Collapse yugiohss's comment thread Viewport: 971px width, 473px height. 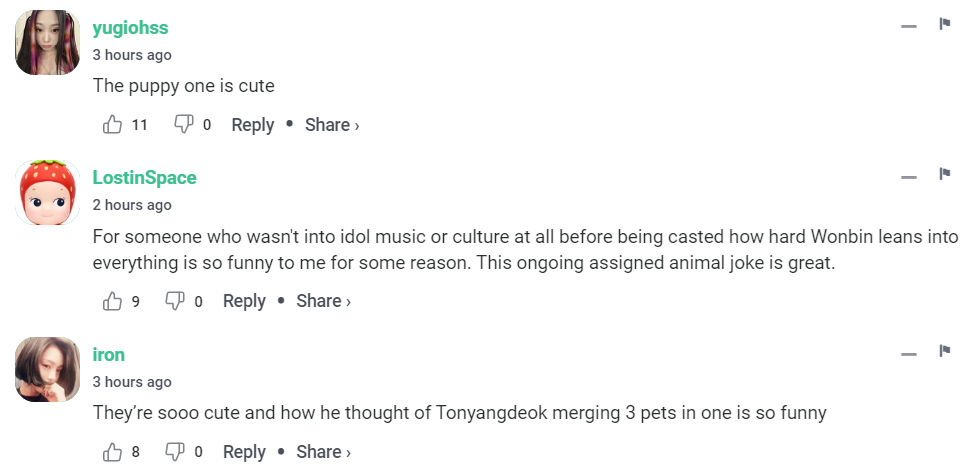[x=908, y=26]
